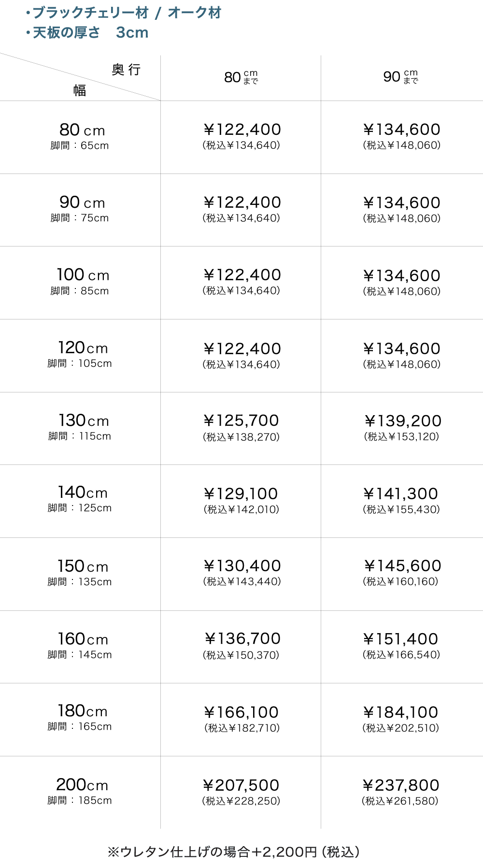Click the ¥129,100 price cell
This screenshot has height=868, width=483.
click(241, 494)
